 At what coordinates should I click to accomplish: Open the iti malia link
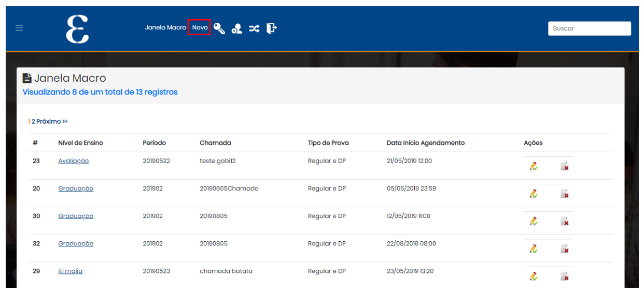(70, 271)
